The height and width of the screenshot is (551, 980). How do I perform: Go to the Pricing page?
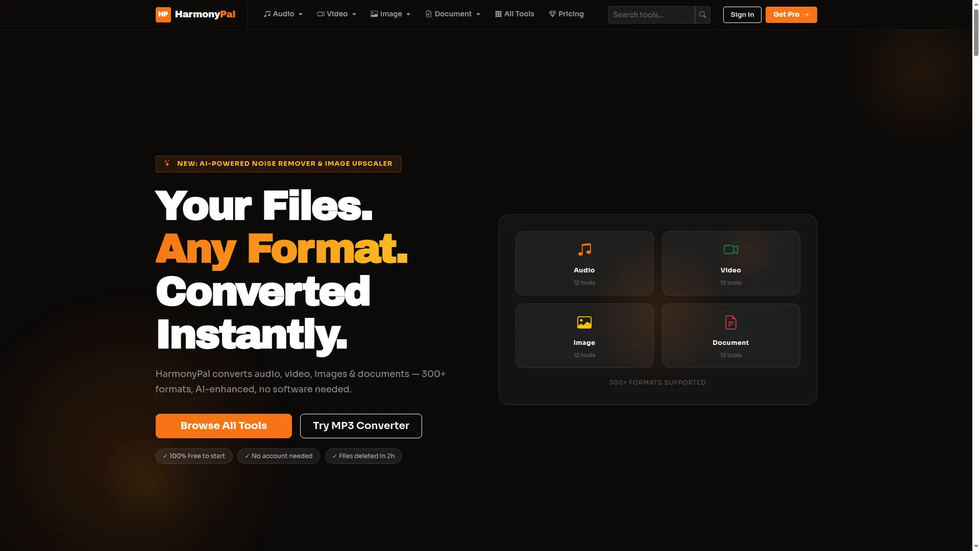point(566,14)
